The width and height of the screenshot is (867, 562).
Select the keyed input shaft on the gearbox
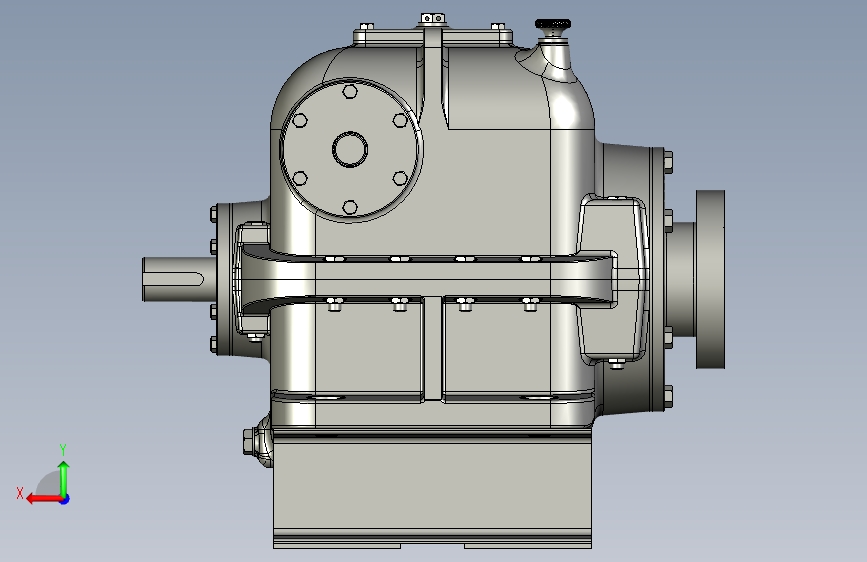179,279
